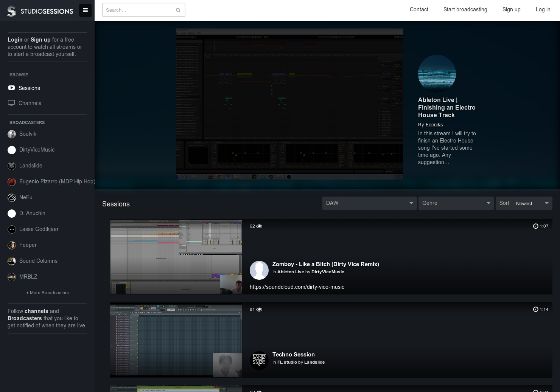Viewport: 560px width, 392px height.
Task: Open Start broadcasting in the top bar
Action: tap(465, 9)
